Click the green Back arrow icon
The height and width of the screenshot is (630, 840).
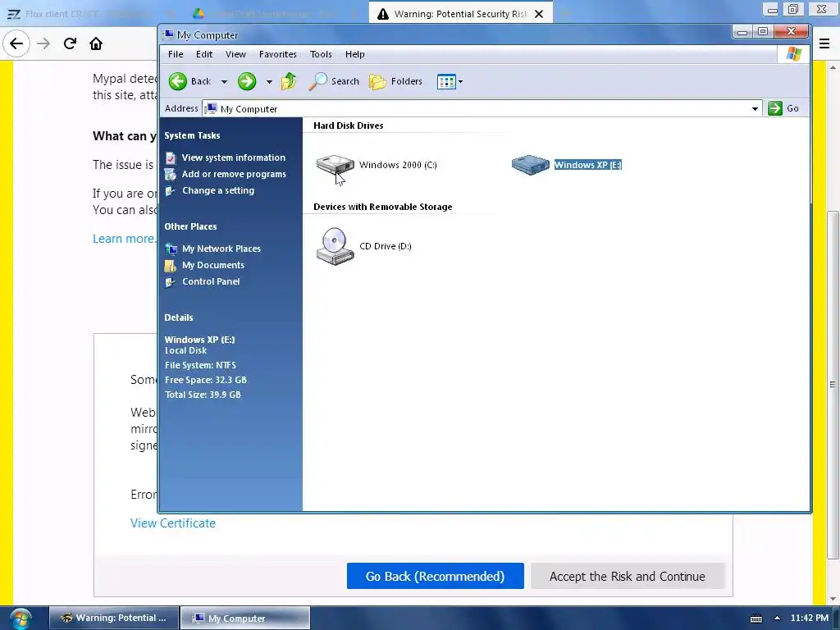(x=178, y=81)
